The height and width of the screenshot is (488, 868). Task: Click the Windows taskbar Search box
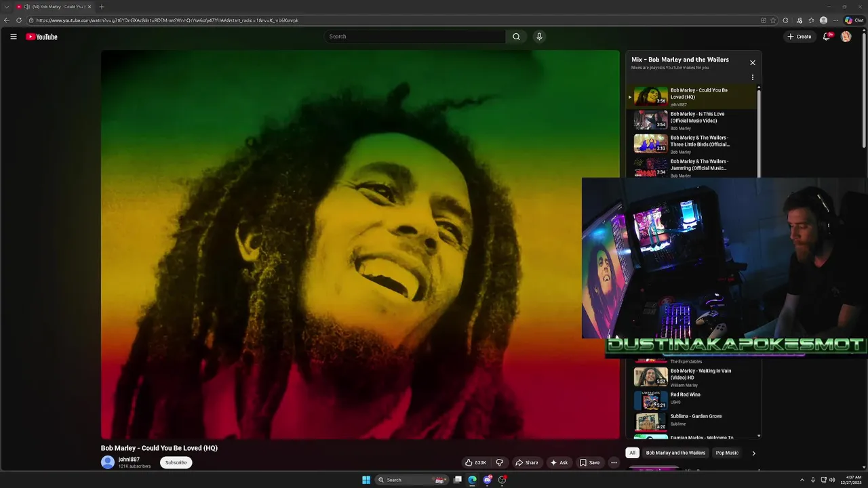411,480
